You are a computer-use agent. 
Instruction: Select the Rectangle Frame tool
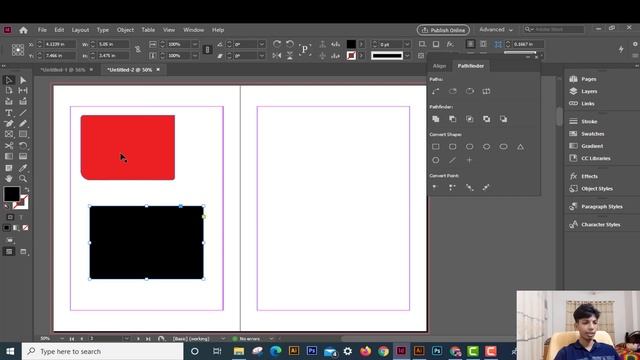coord(9,134)
